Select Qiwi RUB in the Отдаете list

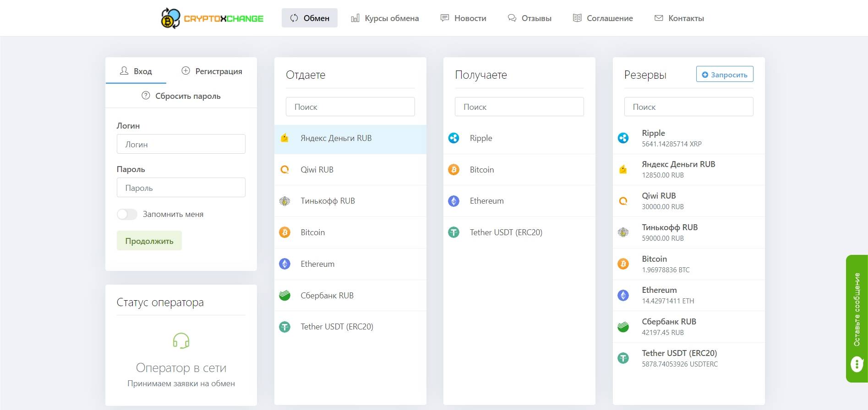350,170
